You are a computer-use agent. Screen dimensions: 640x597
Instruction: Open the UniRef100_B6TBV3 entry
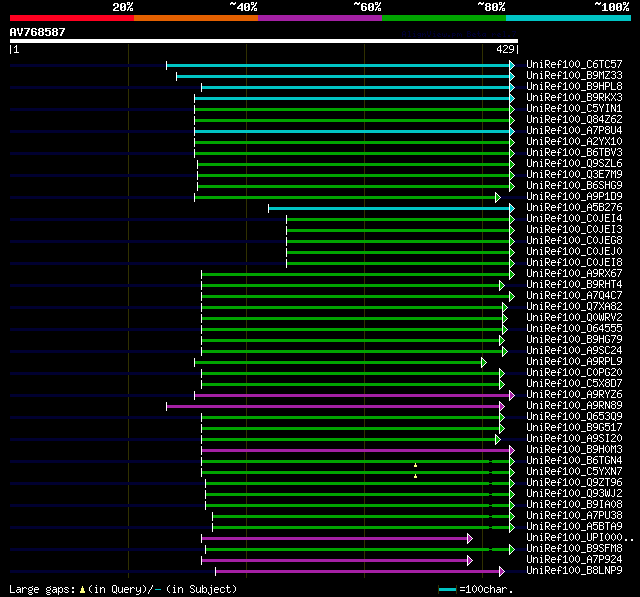pos(574,153)
